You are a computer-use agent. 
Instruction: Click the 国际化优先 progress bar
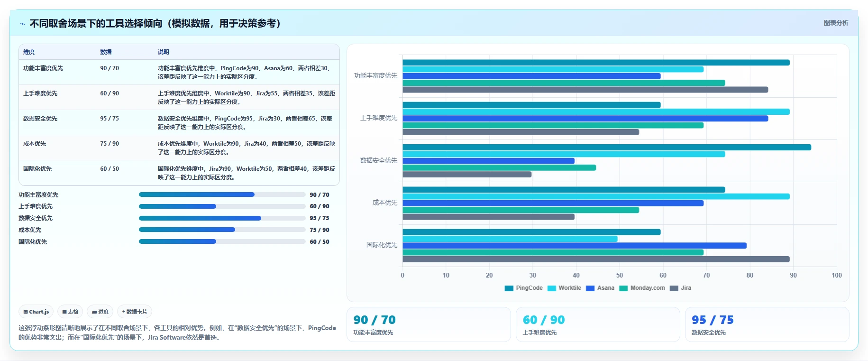222,241
